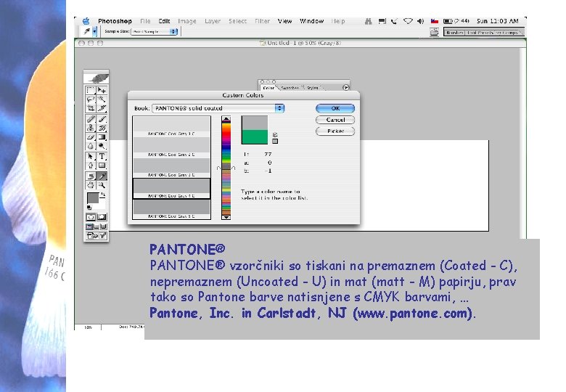
Task: Cancel the Custom Colors dialog
Action: [x=335, y=120]
